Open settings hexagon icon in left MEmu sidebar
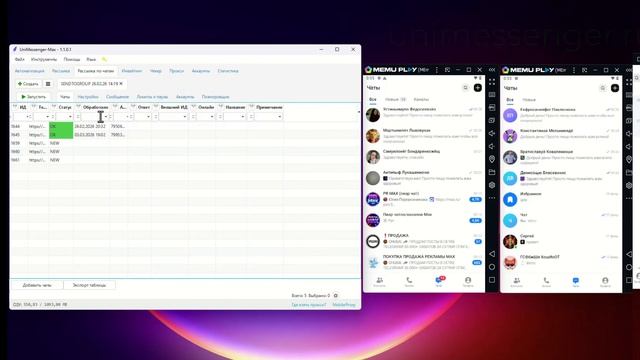640x360 pixels. pos(492,185)
